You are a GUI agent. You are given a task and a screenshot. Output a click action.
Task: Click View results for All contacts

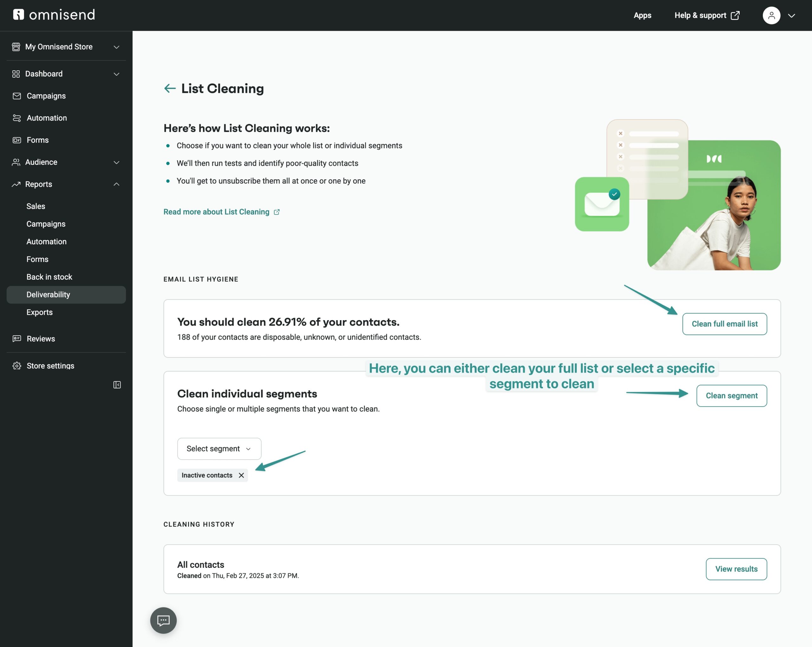pos(736,569)
